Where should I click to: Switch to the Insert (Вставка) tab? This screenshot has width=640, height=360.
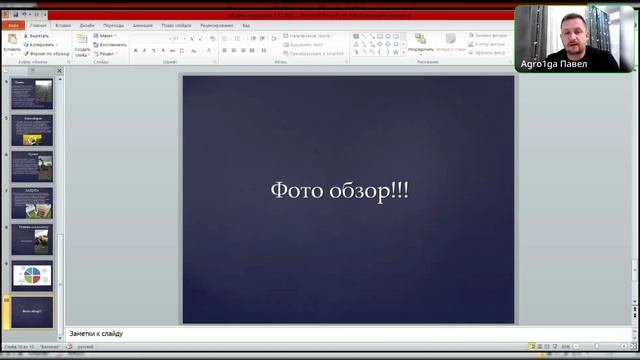click(x=63, y=25)
